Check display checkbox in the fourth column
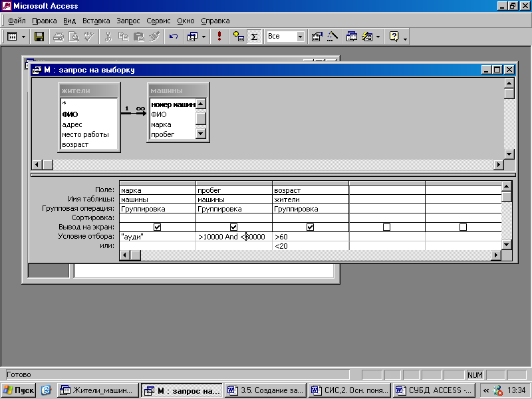 pyautogui.click(x=386, y=227)
